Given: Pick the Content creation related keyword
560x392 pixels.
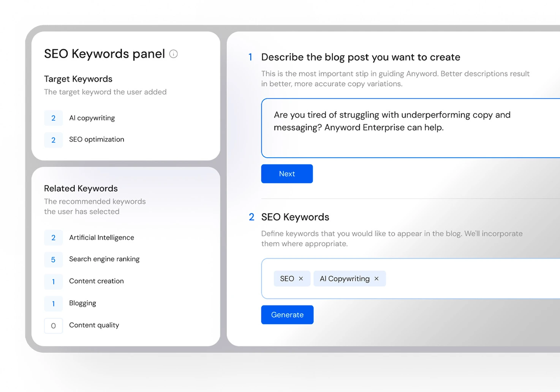Looking at the screenshot, I should point(96,281).
